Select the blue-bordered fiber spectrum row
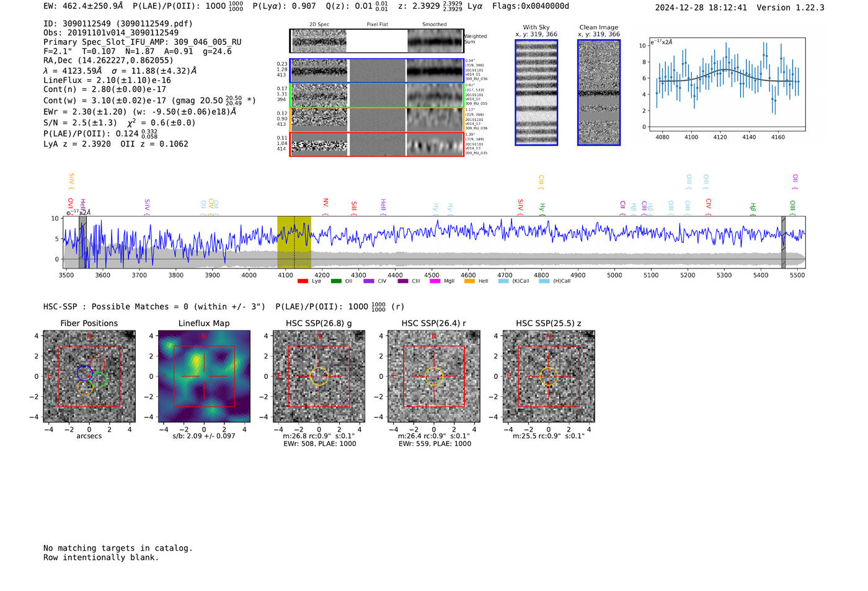Viewport: 868px width, 591px height. 376,71
